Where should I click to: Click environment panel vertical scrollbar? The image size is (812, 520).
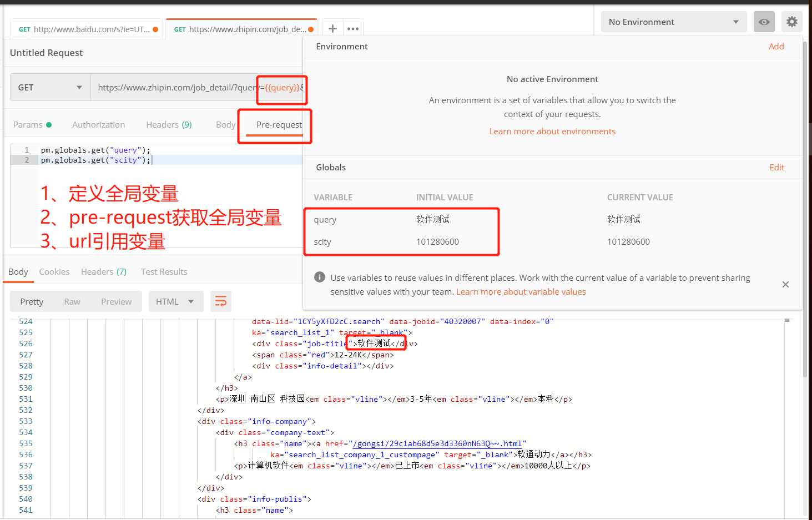pyautogui.click(x=805, y=208)
